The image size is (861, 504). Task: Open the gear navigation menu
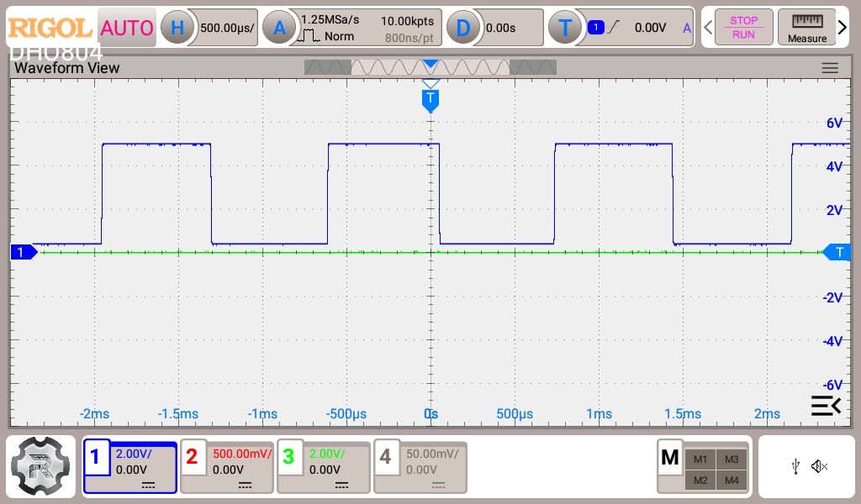[40, 466]
